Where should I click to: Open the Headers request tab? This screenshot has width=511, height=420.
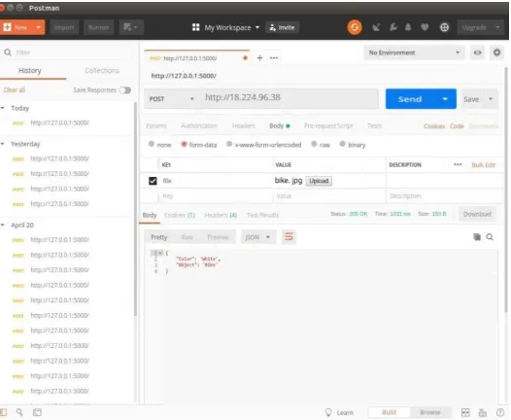[244, 125]
